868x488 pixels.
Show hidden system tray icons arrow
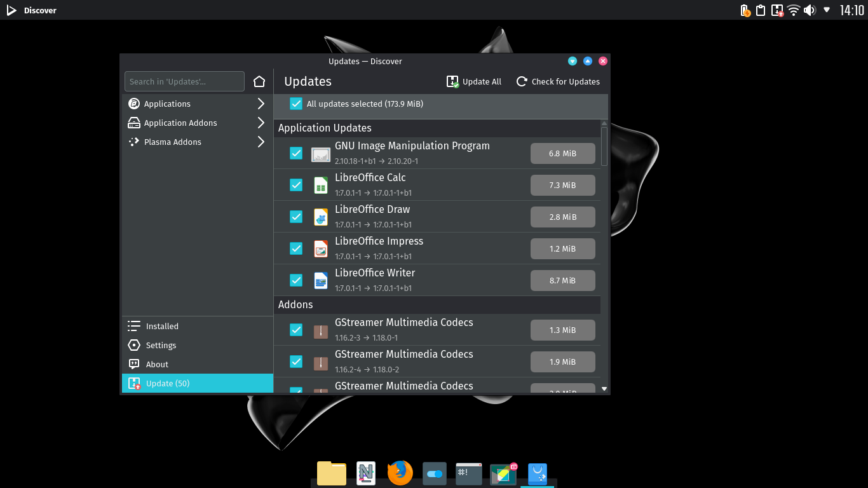click(x=827, y=10)
